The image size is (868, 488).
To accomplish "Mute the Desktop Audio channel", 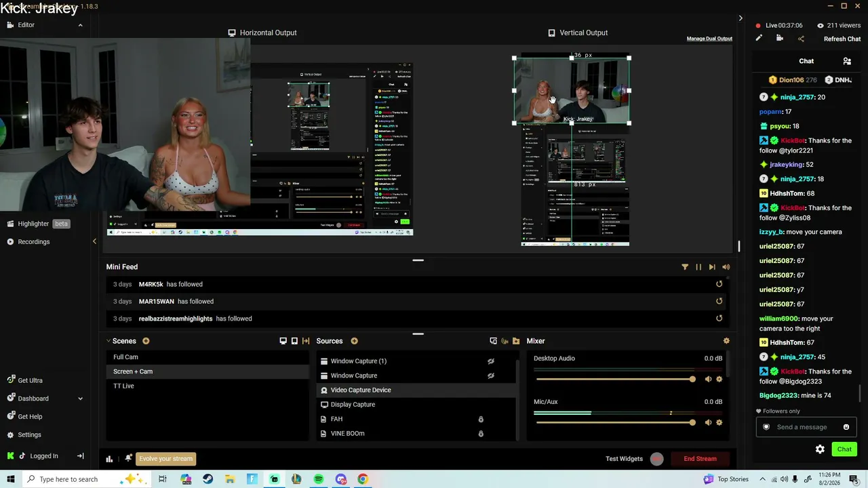I will pos(708,379).
